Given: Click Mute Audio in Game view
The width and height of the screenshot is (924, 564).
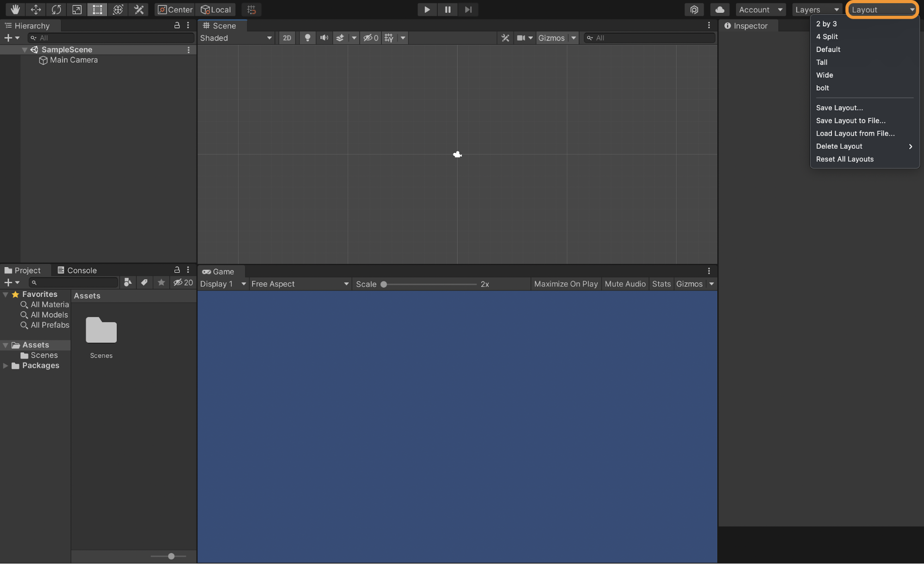Looking at the screenshot, I should pyautogui.click(x=624, y=284).
